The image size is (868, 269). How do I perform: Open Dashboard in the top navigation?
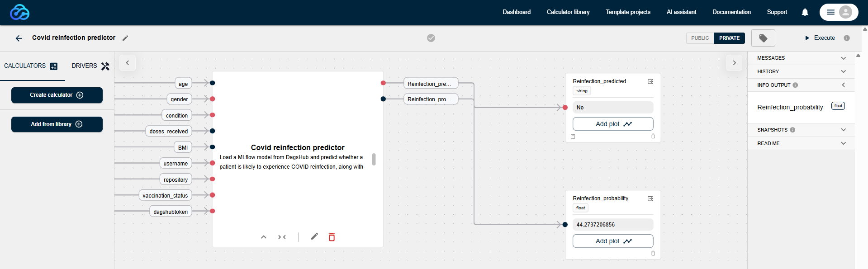(517, 12)
